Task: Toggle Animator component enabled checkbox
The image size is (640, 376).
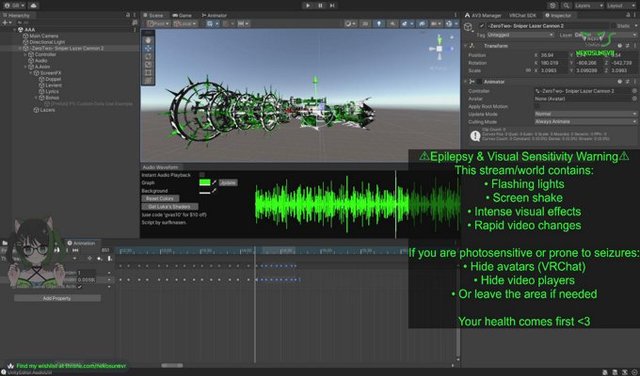Action: click(x=480, y=82)
